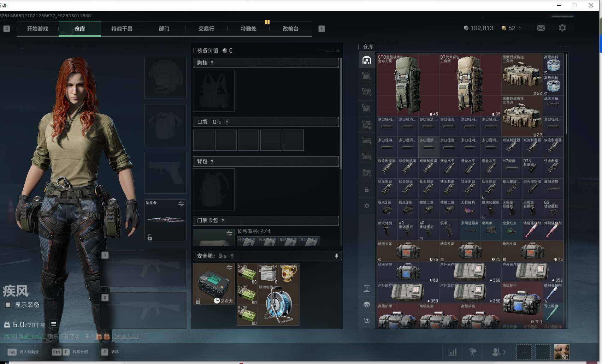
Task: Select the trophy cup in safe box
Action: 289,274
